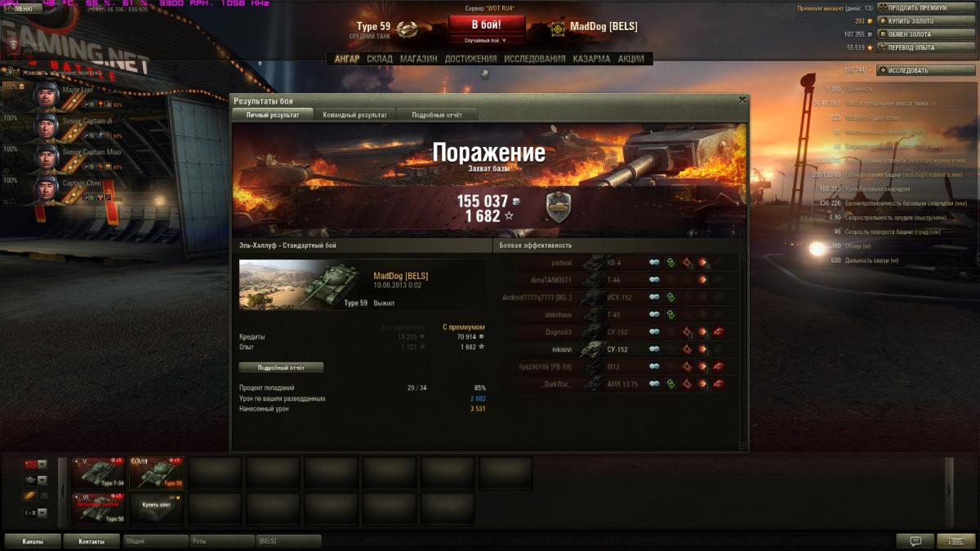Open the chat message window icon bottom right
Viewport: 980px width, 551px height.
pos(915,540)
